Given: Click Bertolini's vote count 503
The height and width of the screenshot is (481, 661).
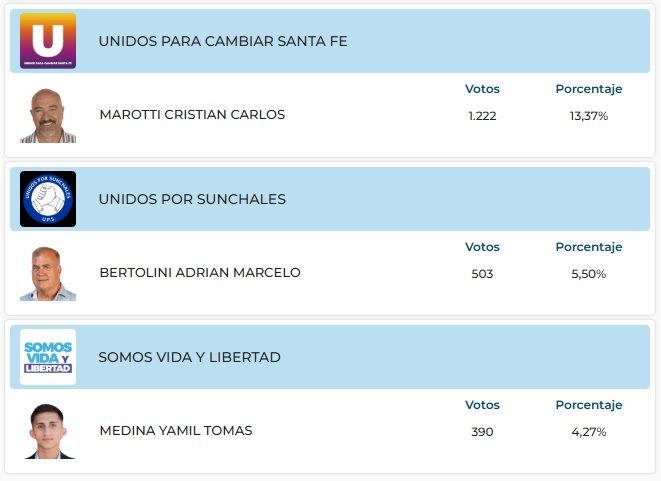Looking at the screenshot, I should 482,274.
